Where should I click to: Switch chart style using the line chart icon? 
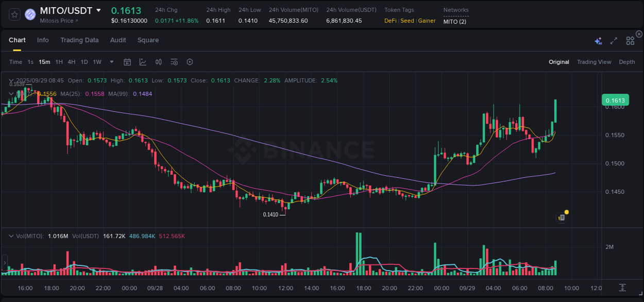pyautogui.click(x=143, y=62)
